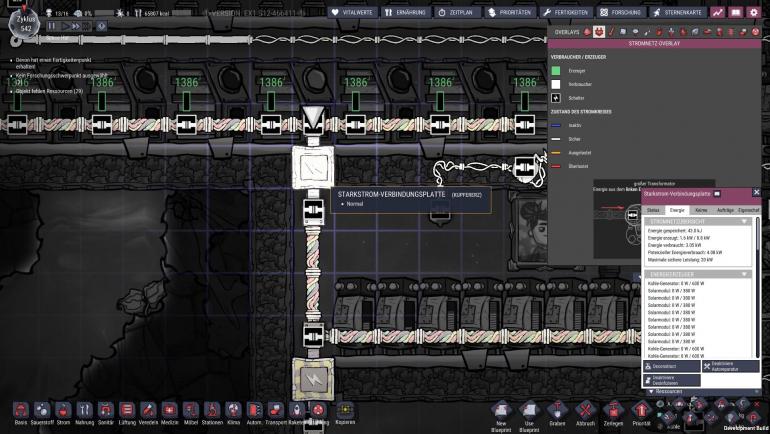Switch to the Status tab
Screen dimensions: 770x434
click(x=653, y=210)
